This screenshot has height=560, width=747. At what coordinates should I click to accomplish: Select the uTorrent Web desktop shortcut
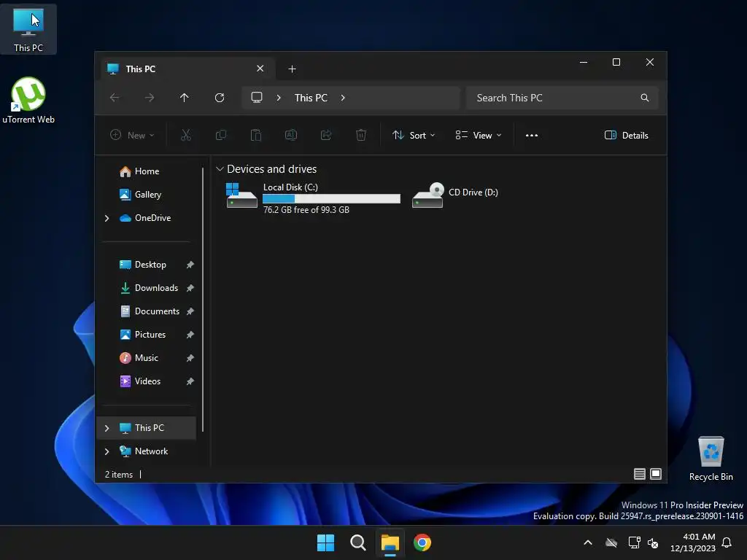pos(28,101)
